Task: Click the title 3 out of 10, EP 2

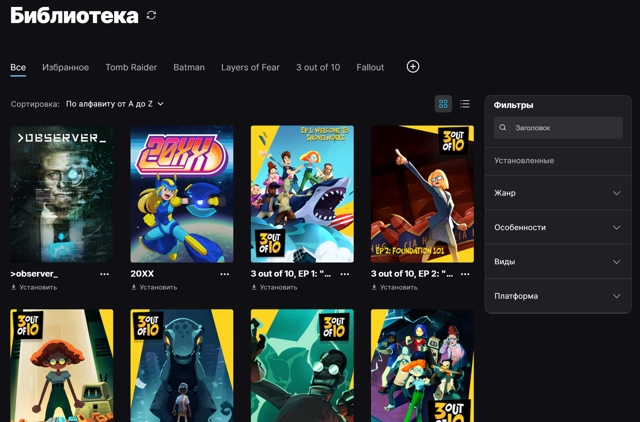Action: [x=411, y=274]
